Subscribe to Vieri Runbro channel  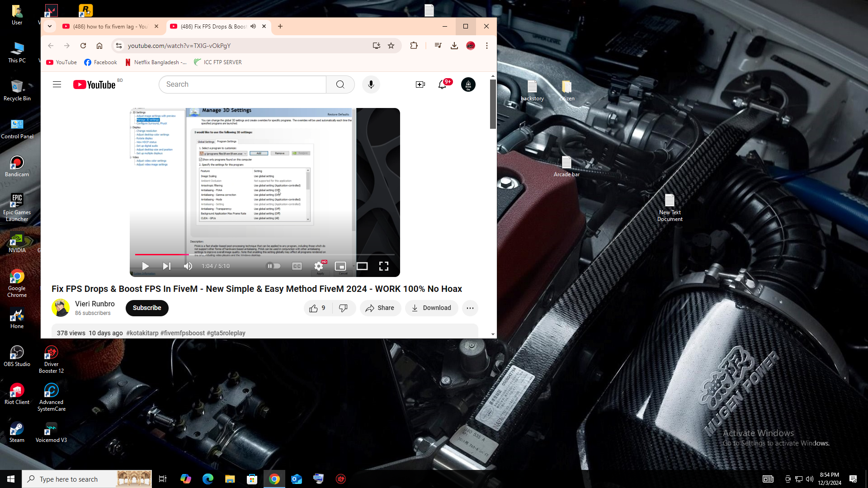tap(147, 308)
